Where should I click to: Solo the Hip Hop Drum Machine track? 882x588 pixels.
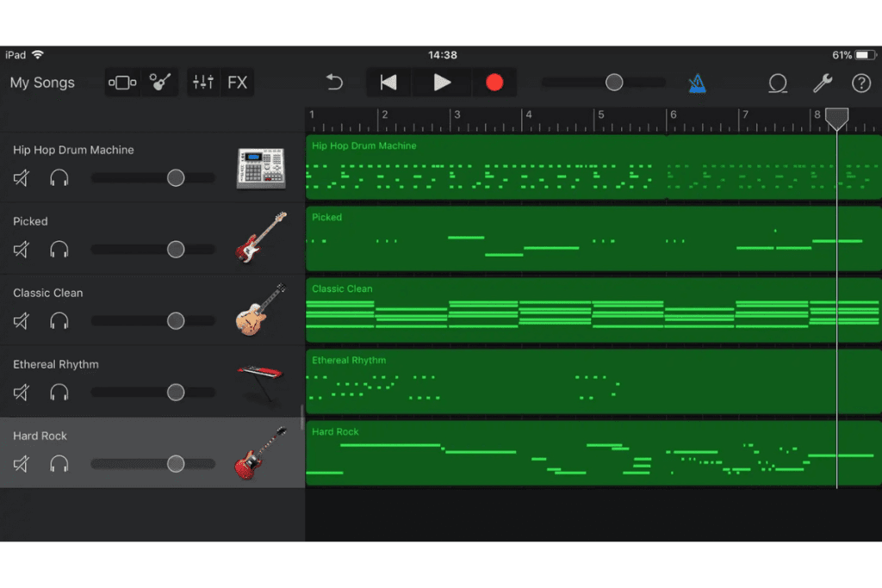click(x=59, y=178)
